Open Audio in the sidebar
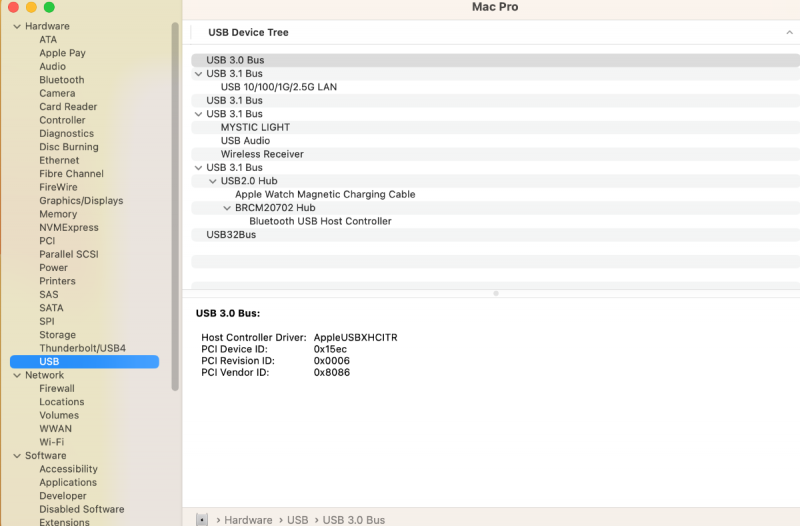 click(x=53, y=66)
